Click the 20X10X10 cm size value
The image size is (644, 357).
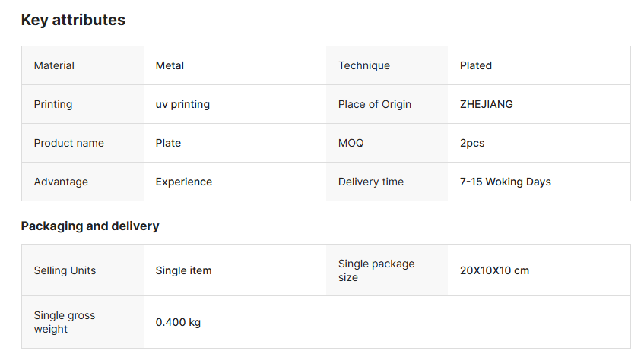click(494, 271)
